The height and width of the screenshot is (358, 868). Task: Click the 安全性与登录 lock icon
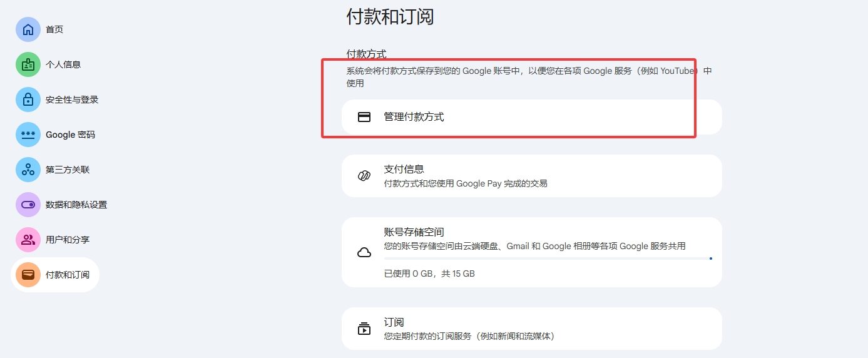pyautogui.click(x=28, y=100)
